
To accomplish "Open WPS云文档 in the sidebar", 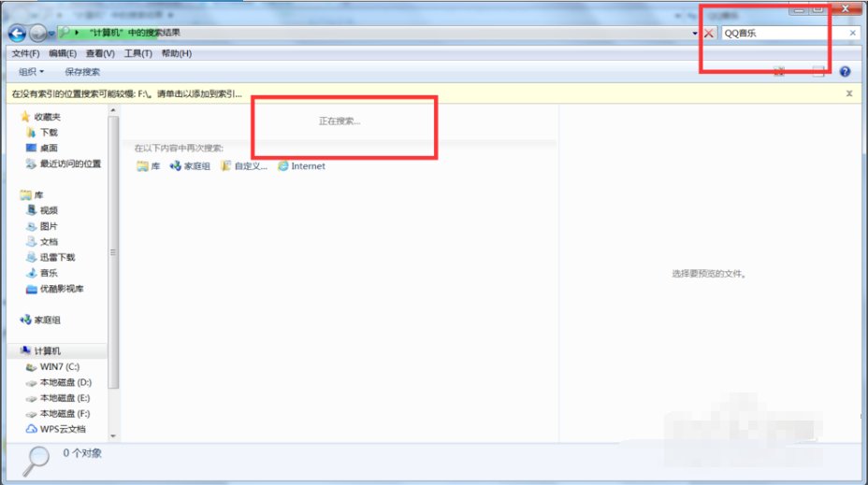I will point(62,429).
